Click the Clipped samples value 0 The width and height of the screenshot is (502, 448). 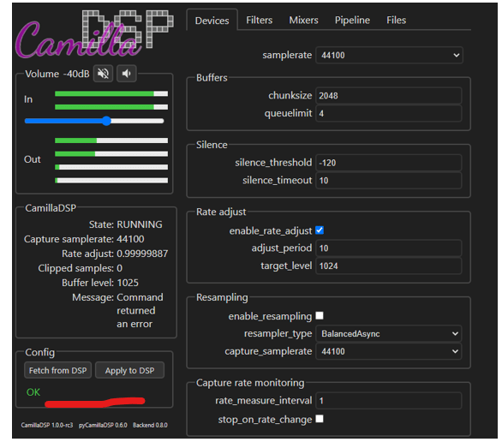[119, 268]
